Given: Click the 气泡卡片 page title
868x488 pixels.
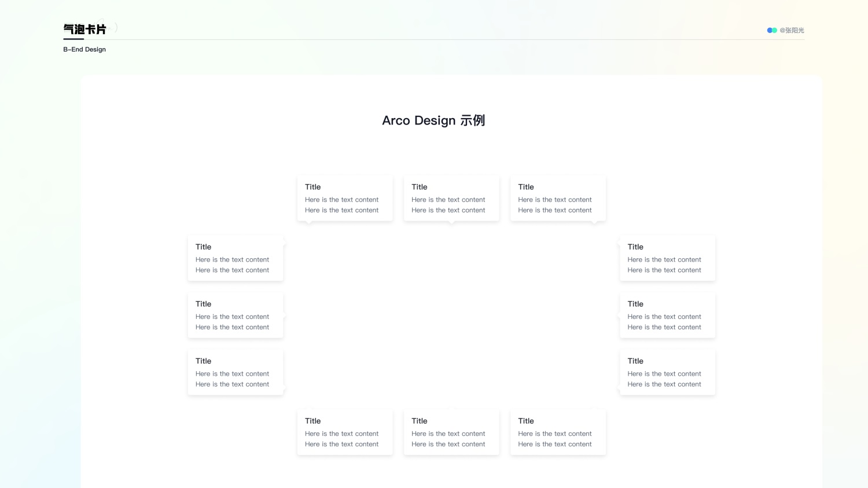Looking at the screenshot, I should [x=84, y=29].
